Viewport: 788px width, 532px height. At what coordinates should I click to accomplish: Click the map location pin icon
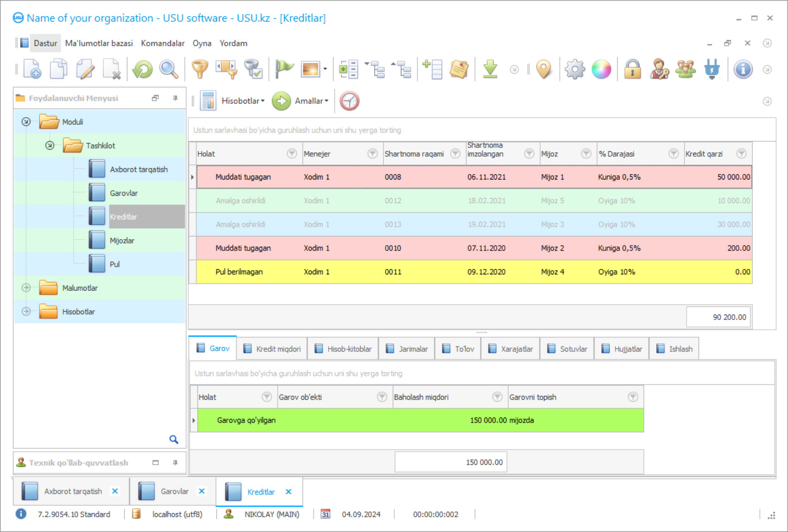pyautogui.click(x=543, y=69)
